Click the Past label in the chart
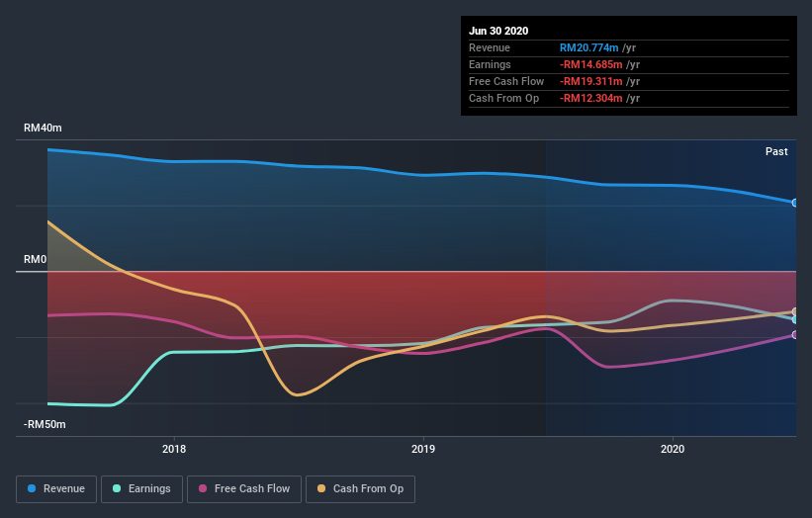Screen dimensions: 812x518 [x=776, y=151]
